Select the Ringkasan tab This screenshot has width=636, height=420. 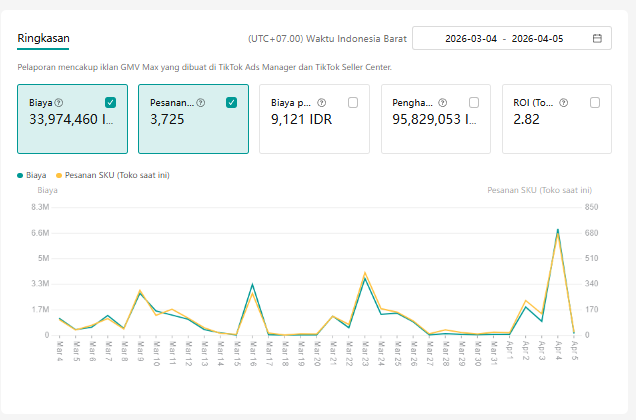coord(43,39)
